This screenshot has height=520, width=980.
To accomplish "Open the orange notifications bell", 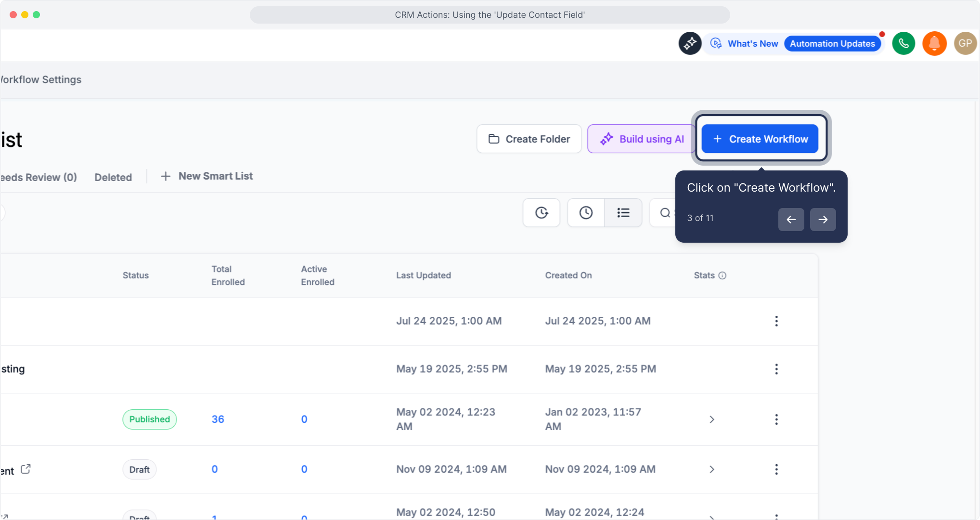I will coord(934,43).
